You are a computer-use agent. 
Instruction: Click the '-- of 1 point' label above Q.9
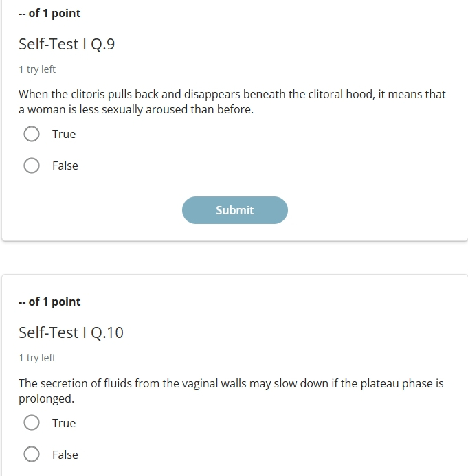49,13
